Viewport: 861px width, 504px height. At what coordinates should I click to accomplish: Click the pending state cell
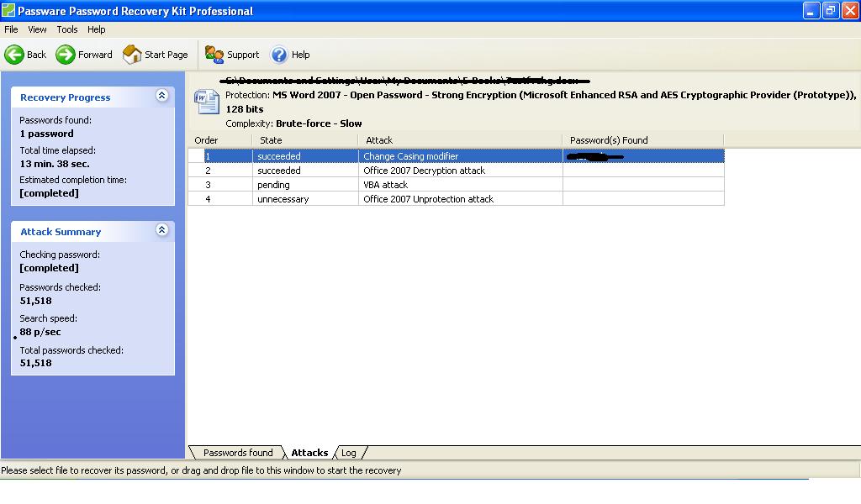click(305, 185)
